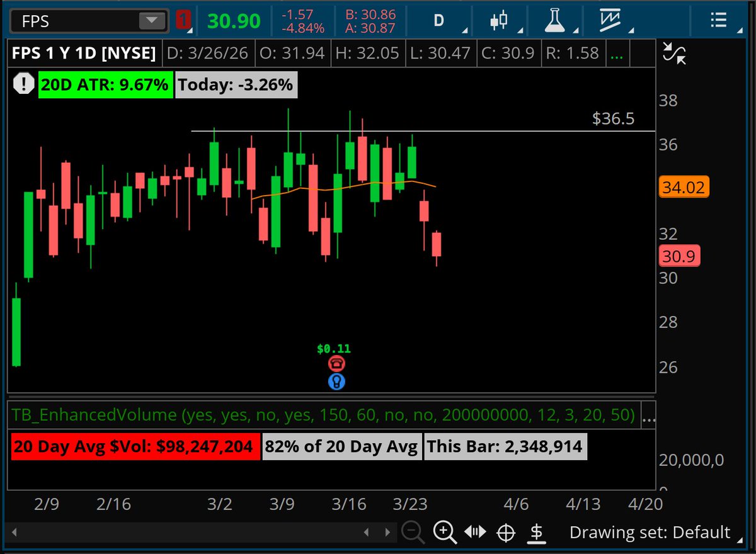
Task: Open the studies flask icon
Action: coord(554,21)
